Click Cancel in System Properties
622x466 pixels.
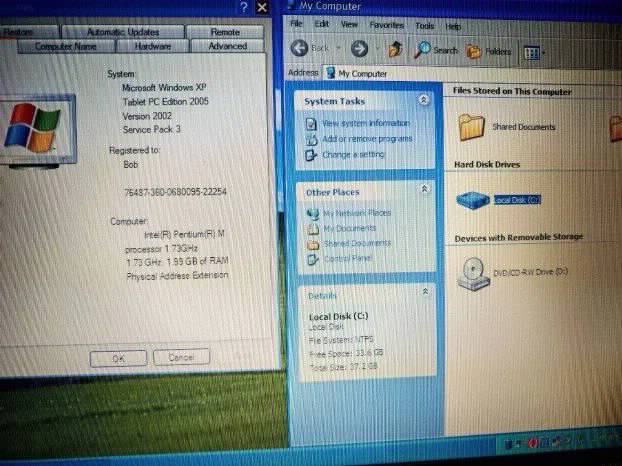point(181,357)
